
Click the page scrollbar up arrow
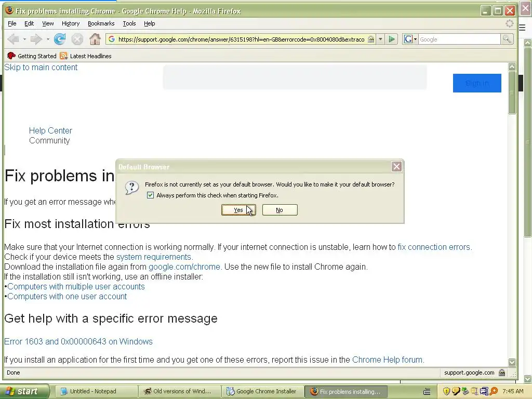[x=512, y=66]
